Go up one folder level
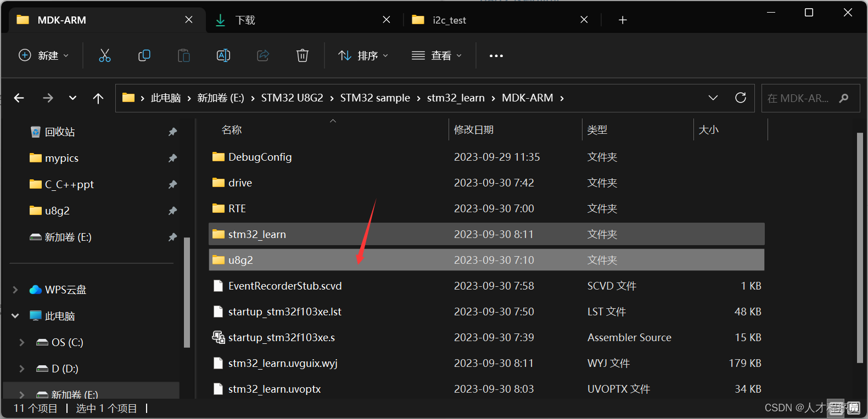Screen dimensions: 868x419 pyautogui.click(x=98, y=98)
